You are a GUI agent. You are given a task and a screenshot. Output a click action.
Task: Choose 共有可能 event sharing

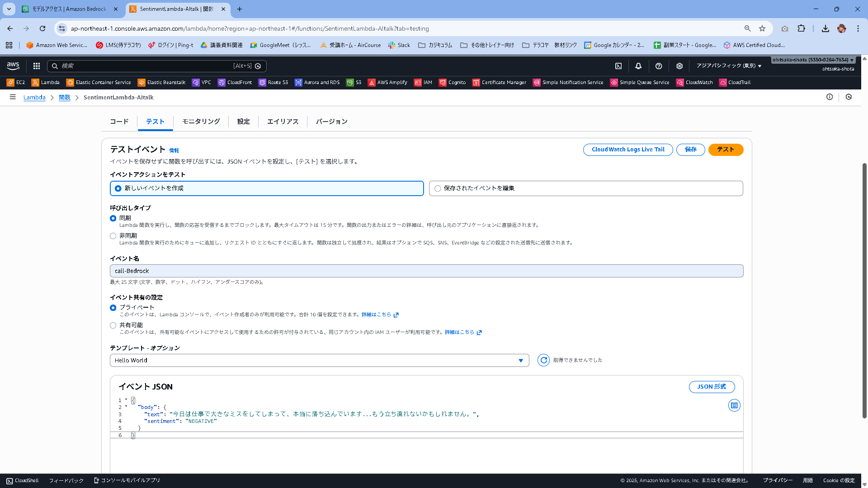coord(113,325)
